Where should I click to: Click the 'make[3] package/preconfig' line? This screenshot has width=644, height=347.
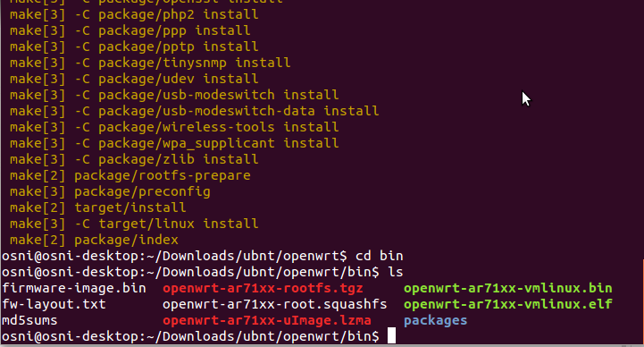tap(110, 191)
